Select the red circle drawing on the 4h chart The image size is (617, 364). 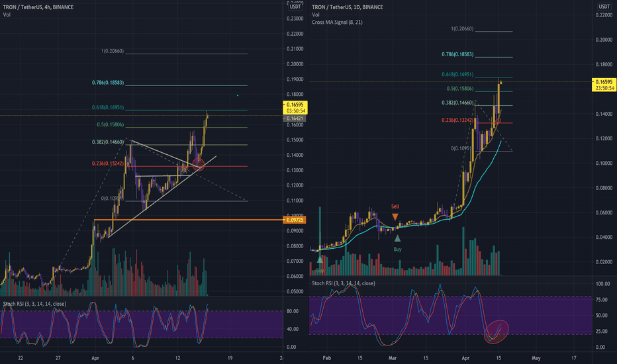coord(199,165)
